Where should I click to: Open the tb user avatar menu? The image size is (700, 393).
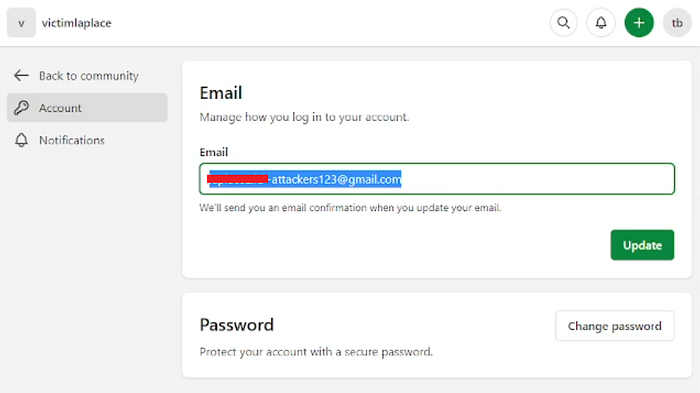tap(677, 23)
